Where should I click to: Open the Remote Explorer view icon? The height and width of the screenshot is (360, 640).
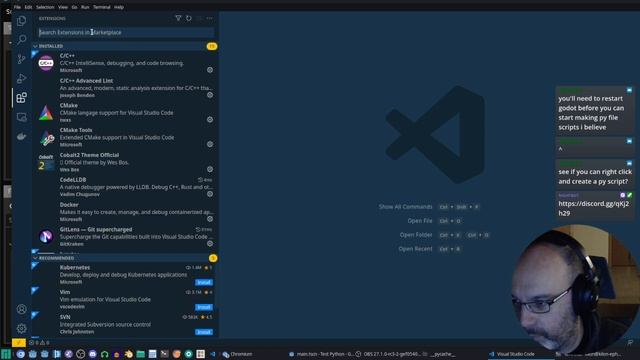22,117
